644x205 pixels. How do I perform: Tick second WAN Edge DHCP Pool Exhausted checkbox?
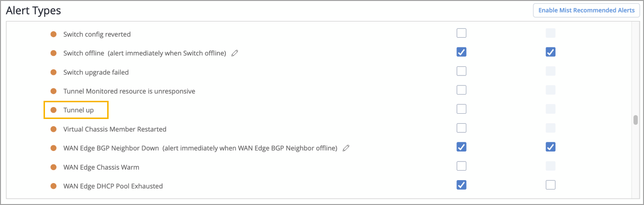pos(551,185)
